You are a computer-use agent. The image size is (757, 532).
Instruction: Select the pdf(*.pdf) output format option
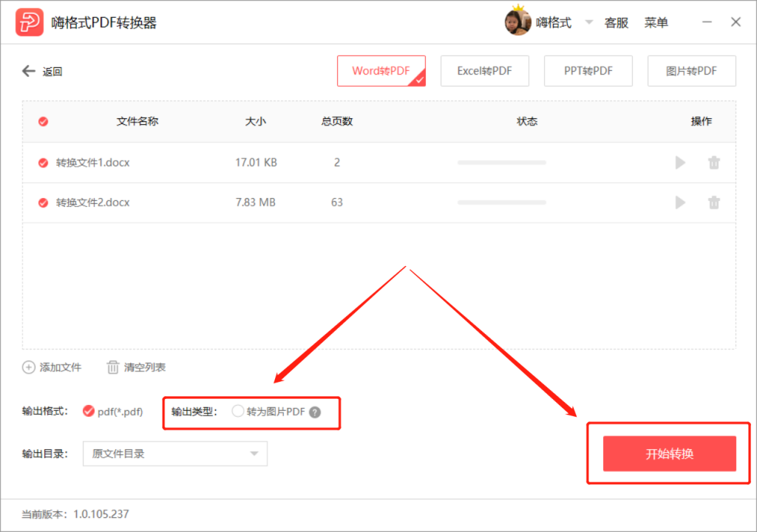(89, 412)
